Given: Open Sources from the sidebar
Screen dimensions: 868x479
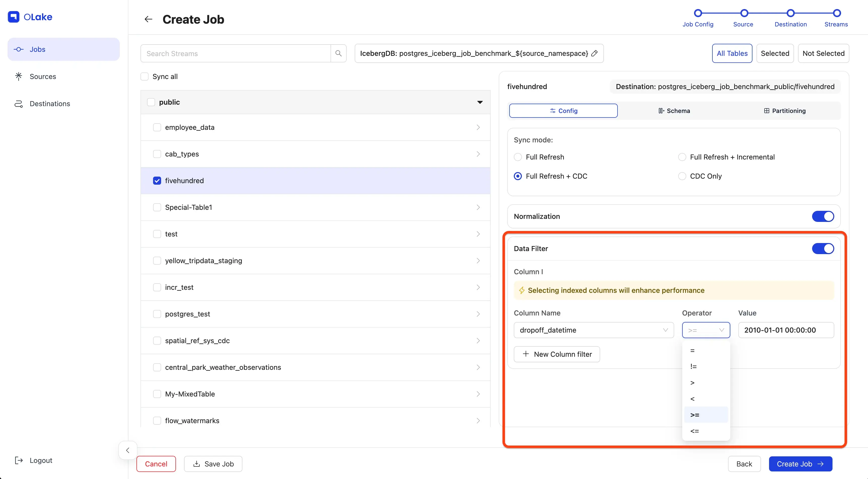Looking at the screenshot, I should click(43, 76).
